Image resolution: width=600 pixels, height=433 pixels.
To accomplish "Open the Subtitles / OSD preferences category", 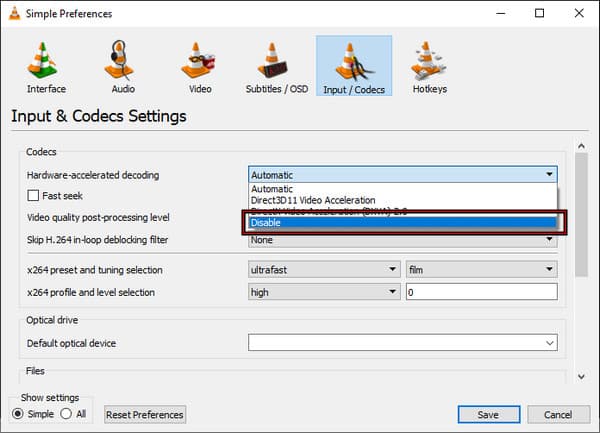I will click(277, 67).
